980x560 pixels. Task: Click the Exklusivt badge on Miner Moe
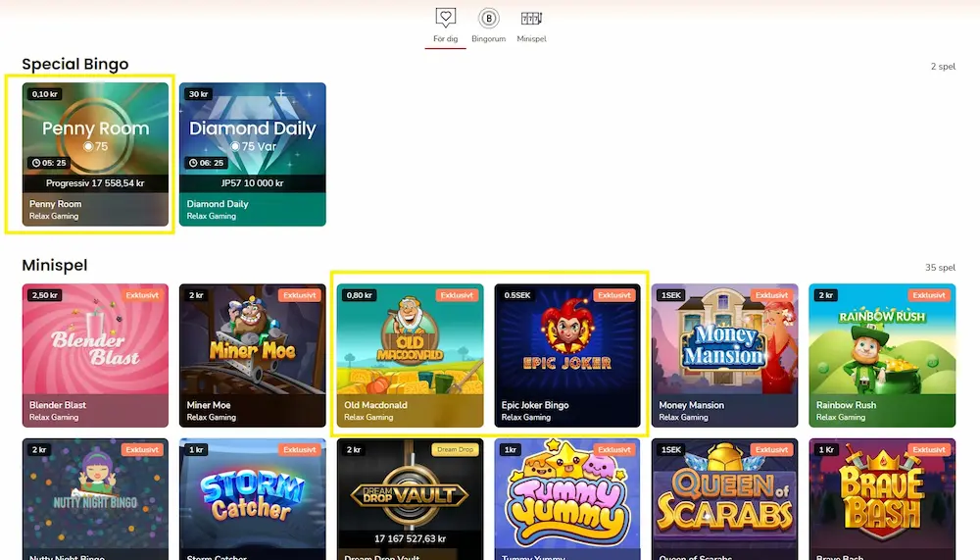(299, 295)
